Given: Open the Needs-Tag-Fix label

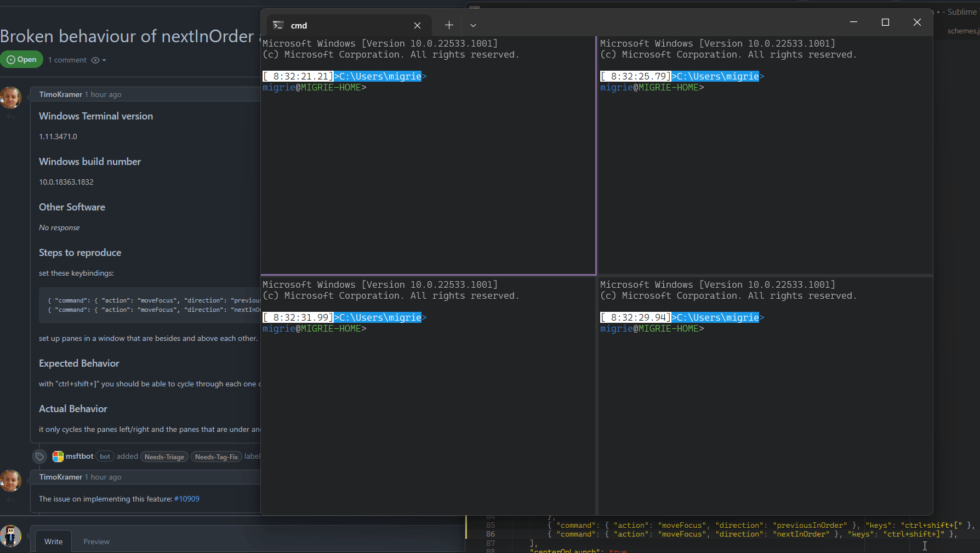Looking at the screenshot, I should pos(216,457).
